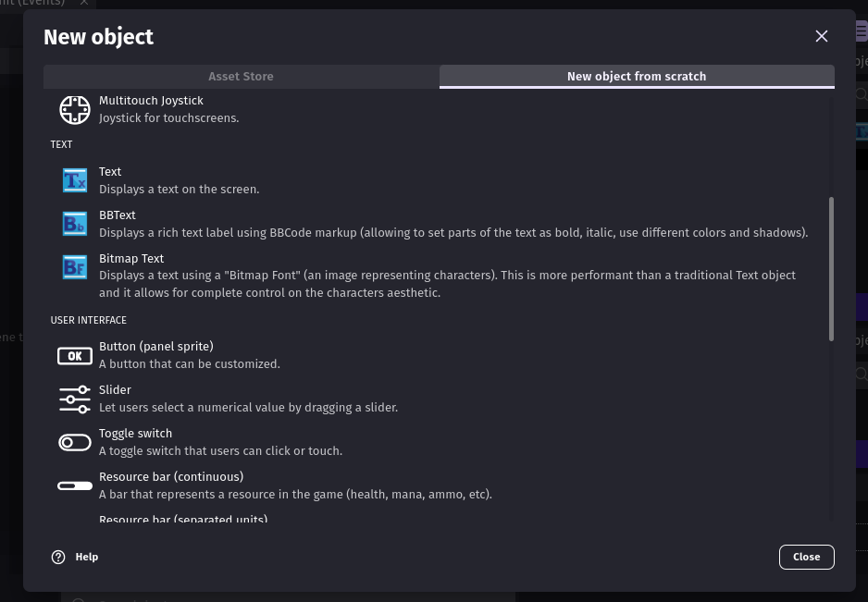Open the hamburger menu at top right

[x=861, y=30]
